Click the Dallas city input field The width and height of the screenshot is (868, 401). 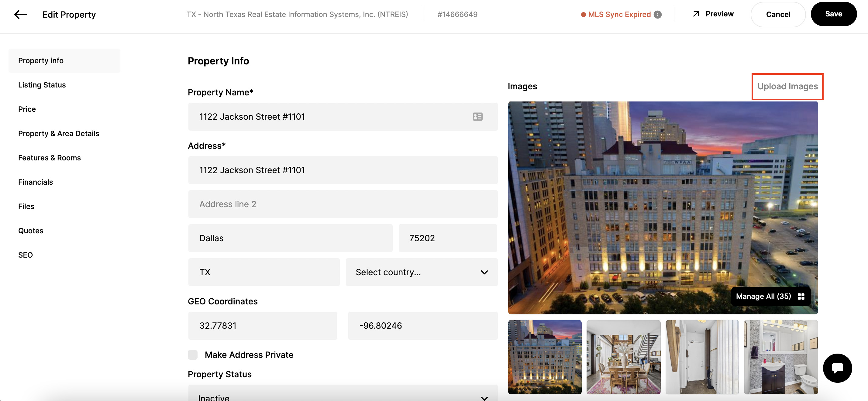290,238
